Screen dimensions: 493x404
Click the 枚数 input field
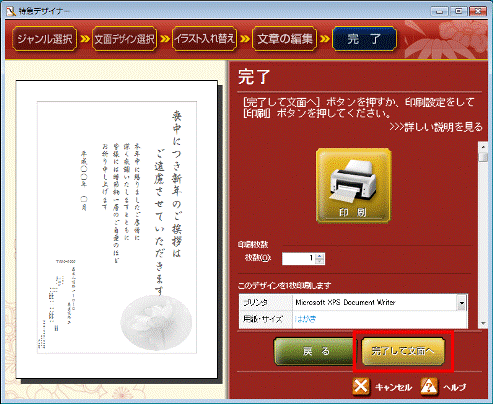(x=298, y=258)
